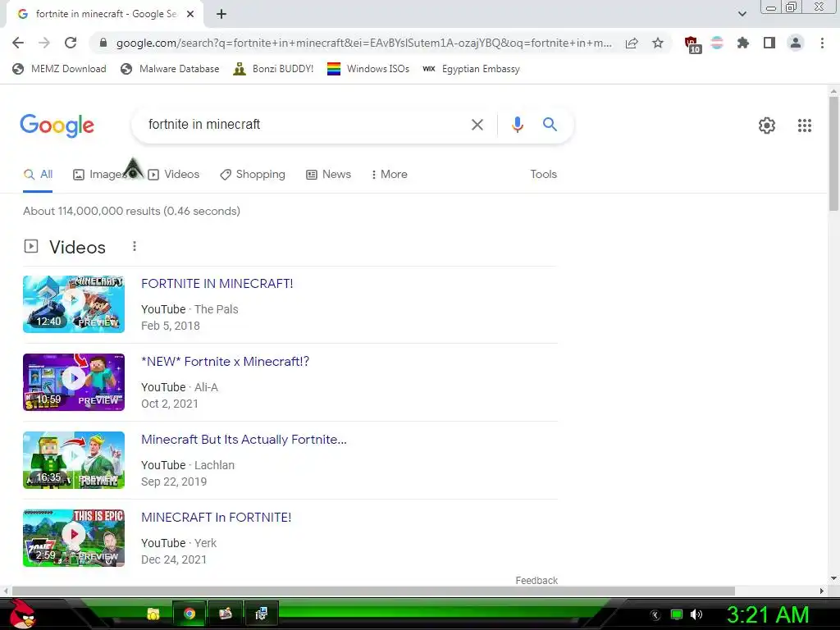The image size is (840, 630).
Task: Open the Malware Database bookmark
Action: (171, 69)
